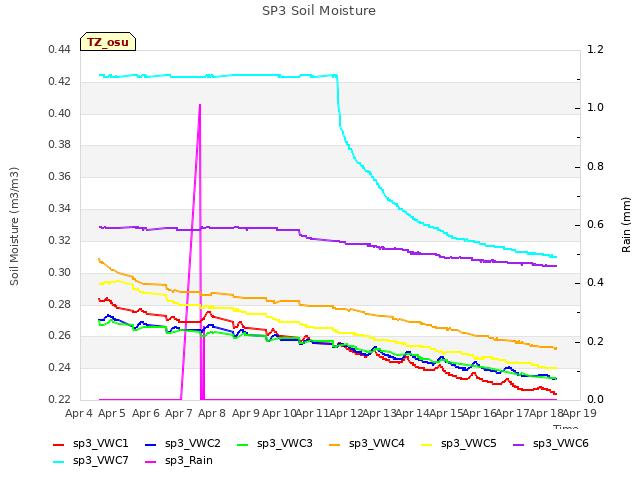Click the cyan sp3_VWC7 legend swatch
Screen dimensions: 640x480
tap(59, 462)
